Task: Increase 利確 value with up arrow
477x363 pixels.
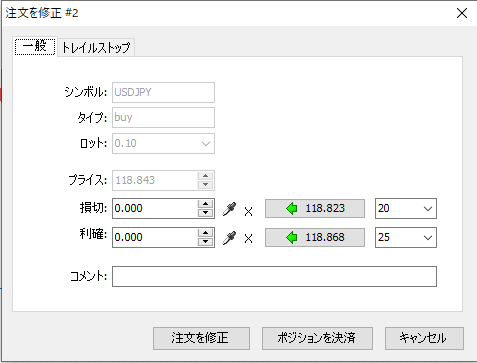Action: point(205,233)
